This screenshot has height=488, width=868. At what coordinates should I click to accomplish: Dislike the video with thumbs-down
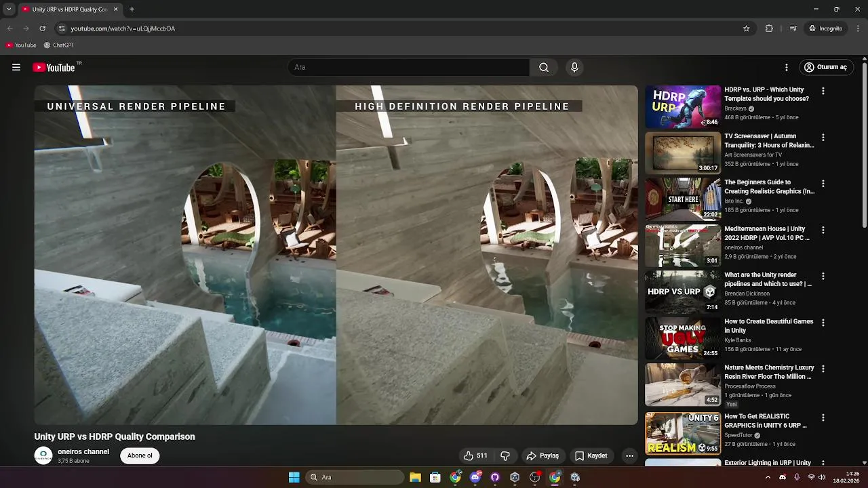[x=505, y=455]
